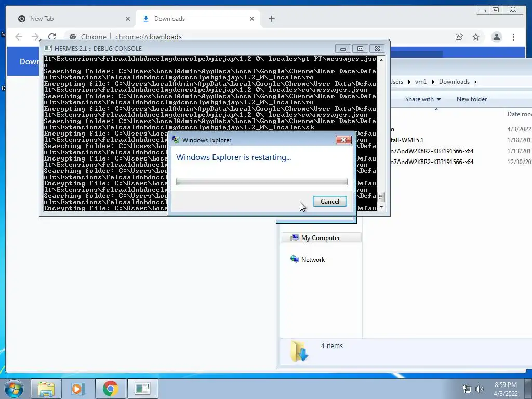Reload the Chrome page

click(x=52, y=36)
